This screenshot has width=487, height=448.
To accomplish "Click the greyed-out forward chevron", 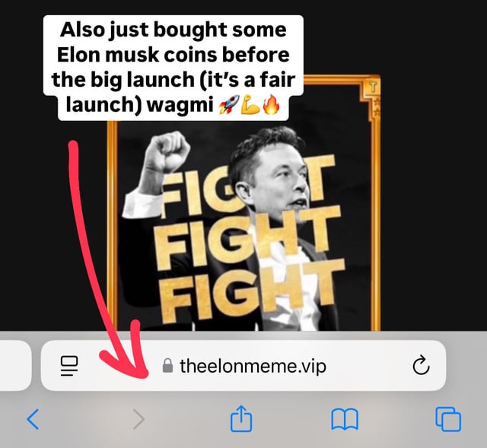I will [138, 419].
